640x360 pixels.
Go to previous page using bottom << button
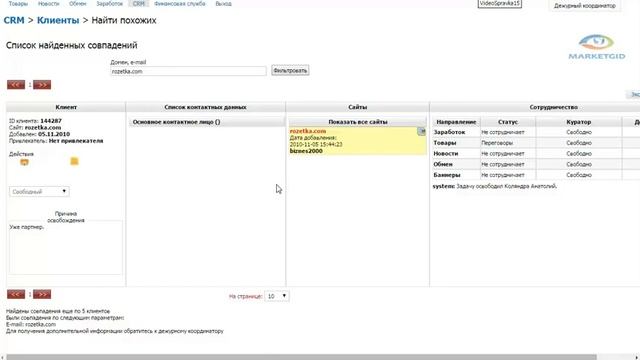tap(16, 294)
